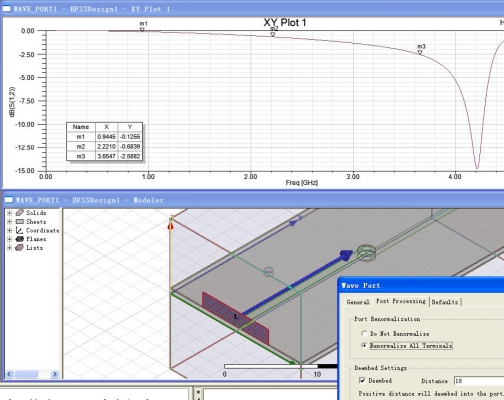Select Do Not Renormalize radio button
Viewport: 504px width, 400px height.
point(364,333)
